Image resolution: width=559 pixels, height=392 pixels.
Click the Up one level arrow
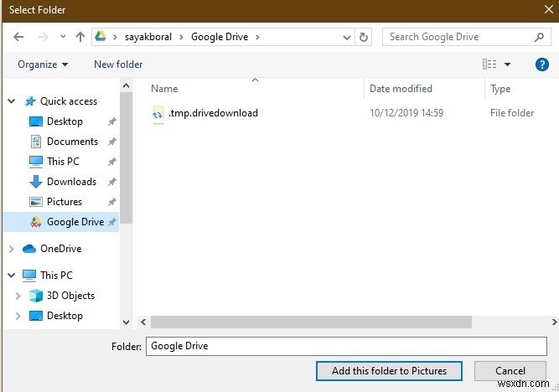(x=80, y=37)
